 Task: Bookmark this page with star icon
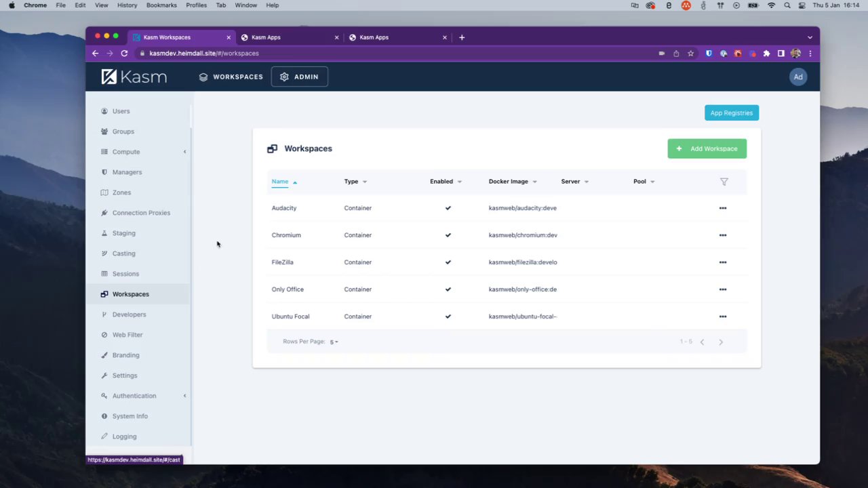pyautogui.click(x=691, y=53)
